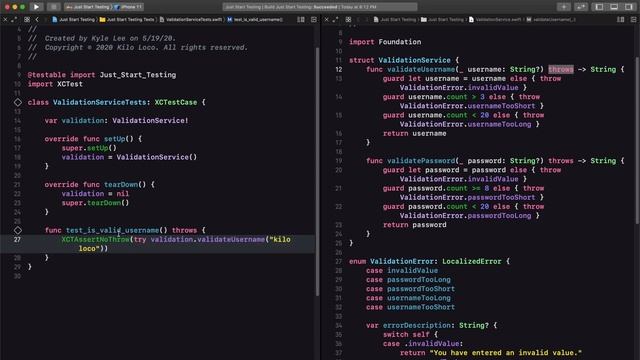Click 'case passwordTooLong' in the enum

click(408, 280)
